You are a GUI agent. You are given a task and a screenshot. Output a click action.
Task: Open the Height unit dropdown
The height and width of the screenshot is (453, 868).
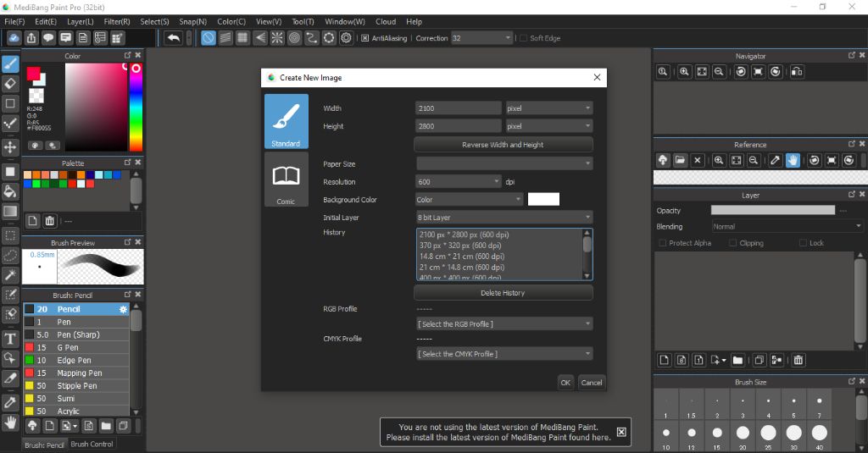click(548, 126)
